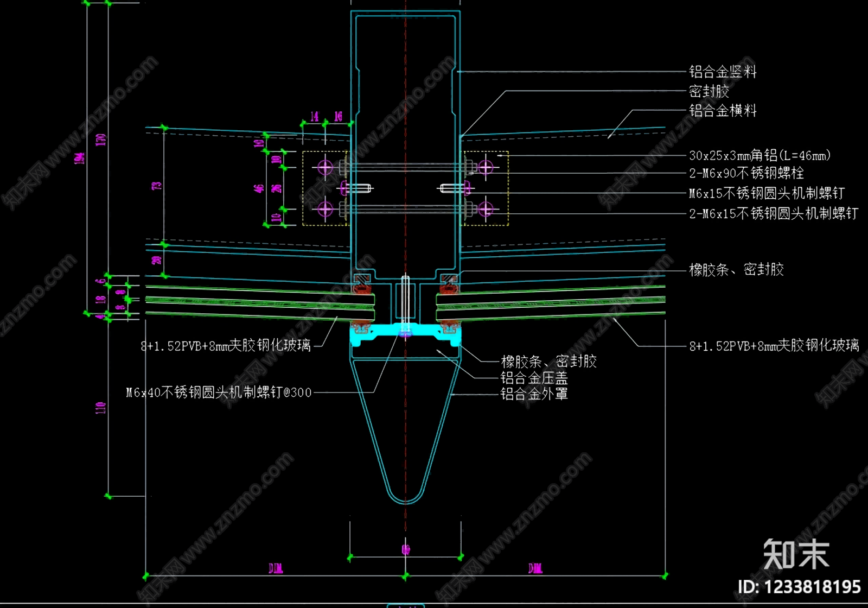The image size is (868, 608).
Task: Select the 铝合金压盖 label
Action: click(x=534, y=378)
